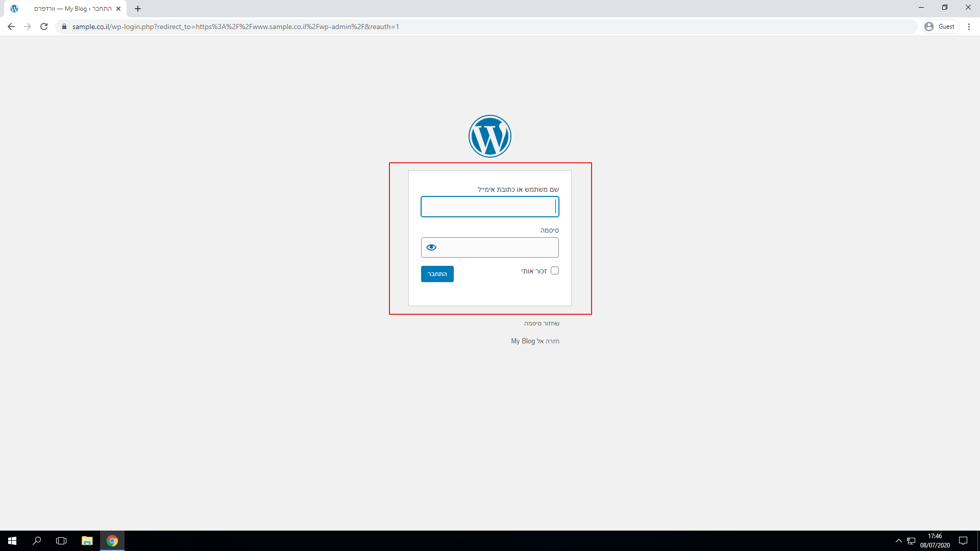Viewport: 980px width, 551px height.
Task: Expand the hidden system tray icons
Action: 898,541
